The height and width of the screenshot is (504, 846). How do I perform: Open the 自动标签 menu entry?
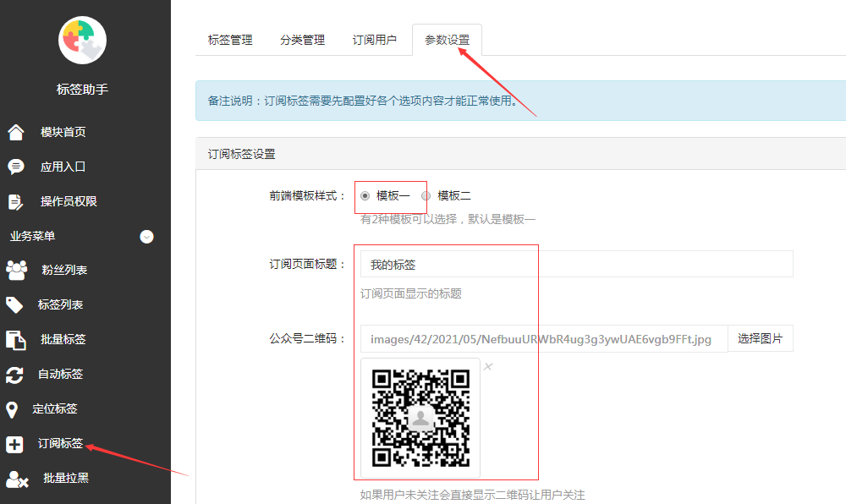pyautogui.click(x=60, y=374)
